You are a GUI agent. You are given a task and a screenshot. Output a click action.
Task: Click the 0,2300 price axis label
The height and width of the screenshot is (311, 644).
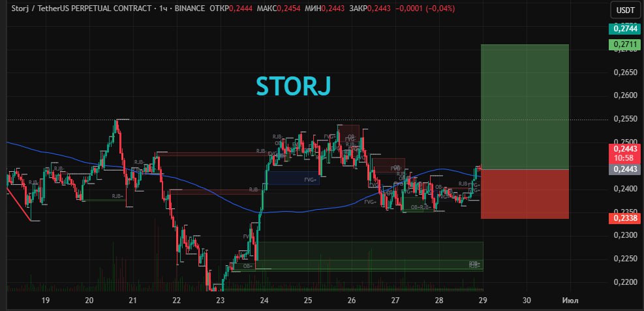tap(625, 235)
